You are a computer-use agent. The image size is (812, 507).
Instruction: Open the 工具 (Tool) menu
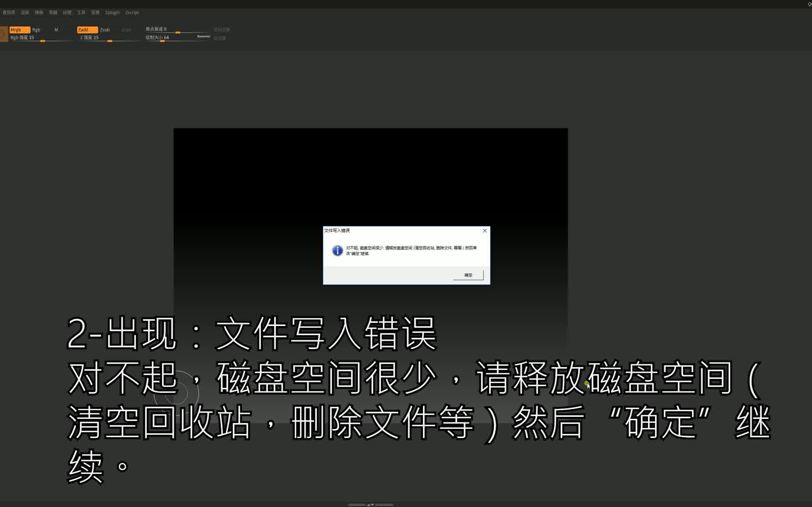click(x=81, y=12)
